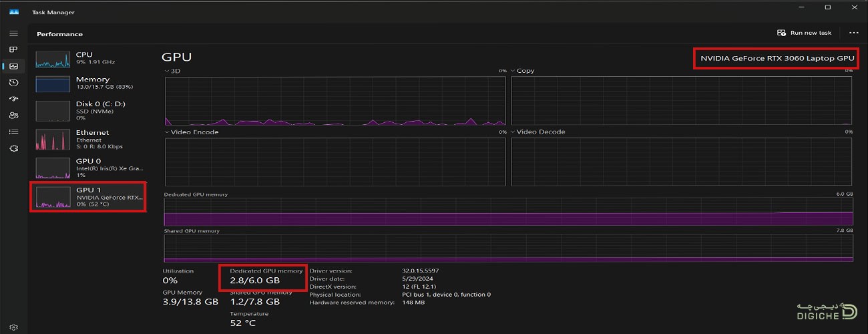Select GPU 0 Intel Iris Xe item
The image size is (868, 334).
(x=89, y=168)
